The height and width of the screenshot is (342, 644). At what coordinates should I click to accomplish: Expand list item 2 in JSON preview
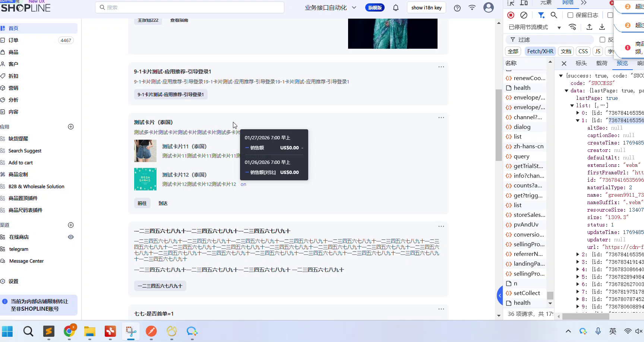click(x=578, y=254)
